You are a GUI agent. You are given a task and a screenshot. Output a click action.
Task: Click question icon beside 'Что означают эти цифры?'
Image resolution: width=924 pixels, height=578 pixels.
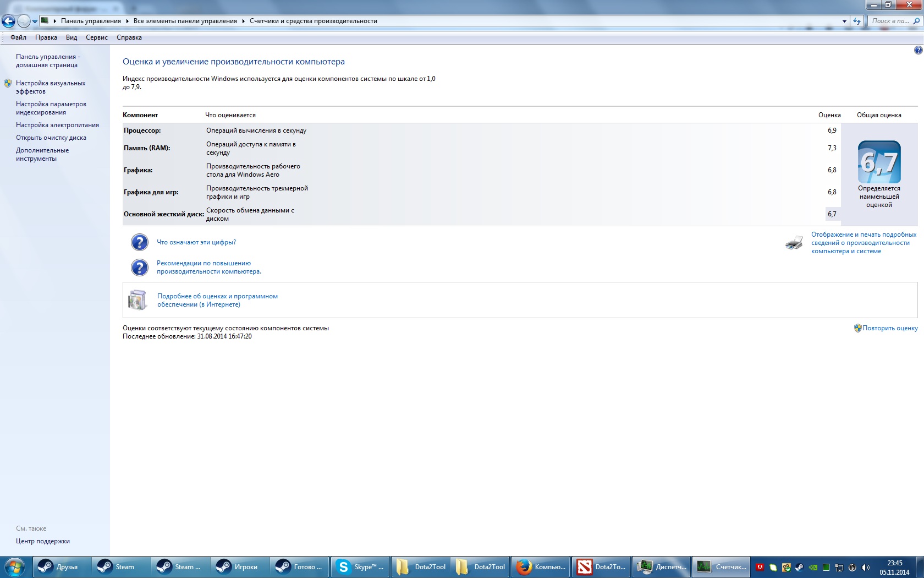140,242
